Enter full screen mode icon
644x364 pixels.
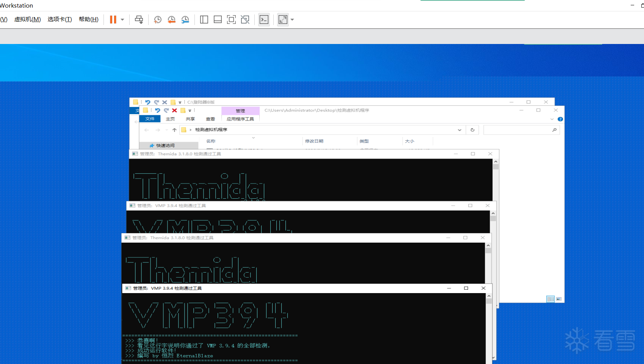pos(231,20)
